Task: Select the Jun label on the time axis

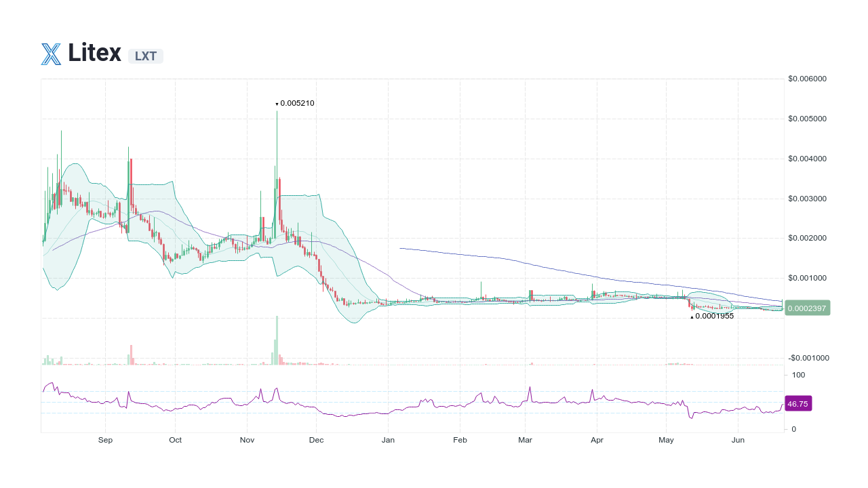Action: pyautogui.click(x=738, y=440)
